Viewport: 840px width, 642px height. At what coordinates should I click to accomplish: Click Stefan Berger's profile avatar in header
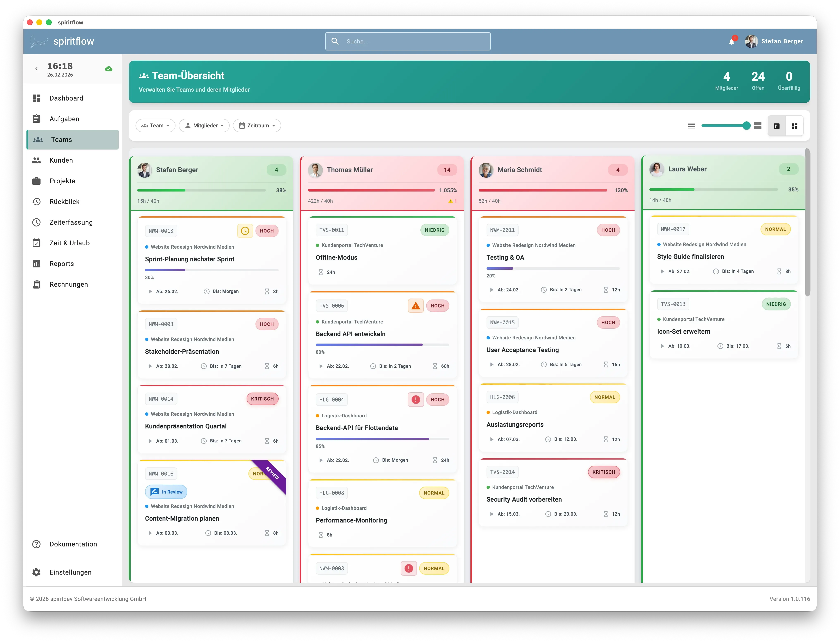coord(751,41)
